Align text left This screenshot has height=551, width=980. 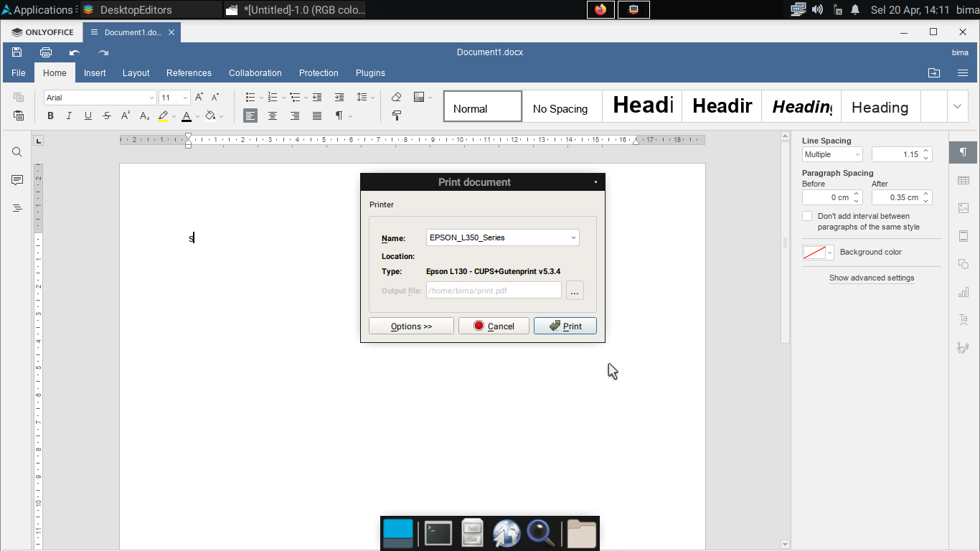(x=250, y=116)
